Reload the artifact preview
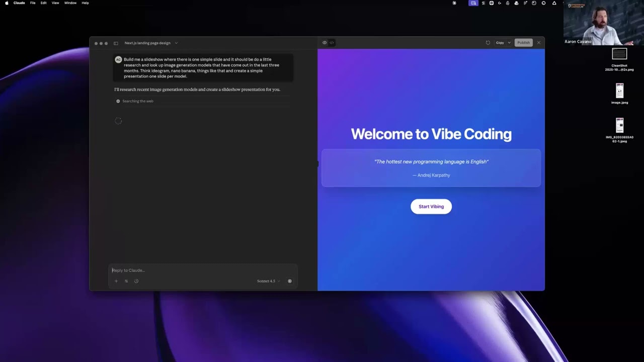Viewport: 644px width, 362px height. pos(488,43)
